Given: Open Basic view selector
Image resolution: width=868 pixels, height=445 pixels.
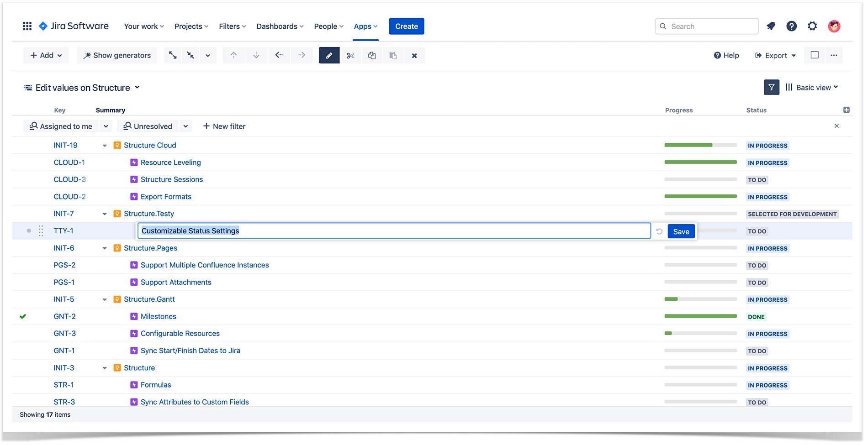Looking at the screenshot, I should [x=812, y=88].
